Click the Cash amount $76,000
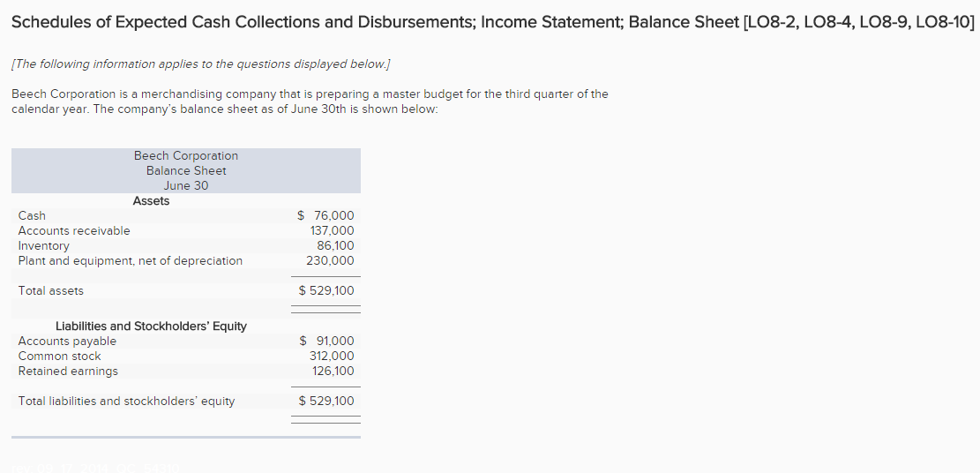The height and width of the screenshot is (473, 980). coord(326,215)
